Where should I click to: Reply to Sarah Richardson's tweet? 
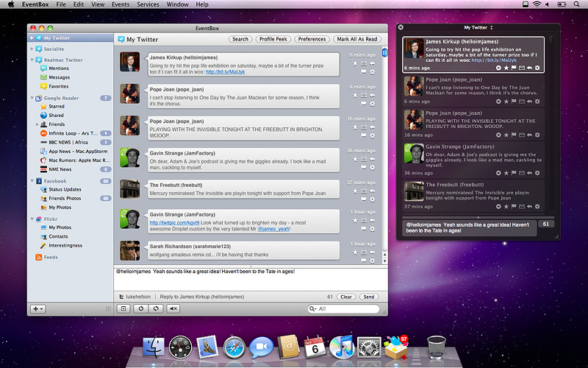pyautogui.click(x=372, y=252)
